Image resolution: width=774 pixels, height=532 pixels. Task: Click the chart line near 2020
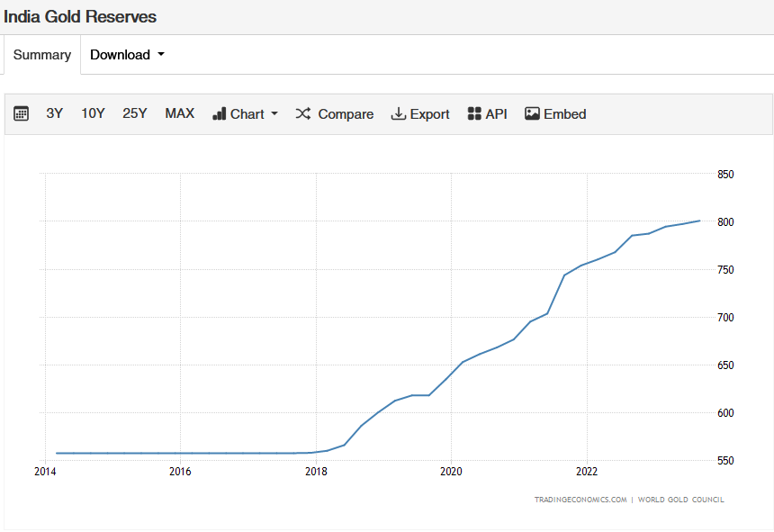pos(451,374)
